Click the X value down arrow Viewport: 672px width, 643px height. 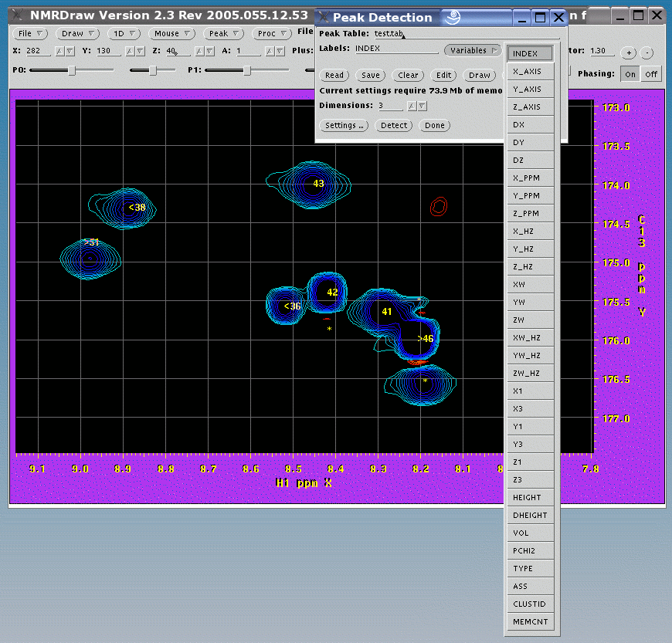(70, 52)
